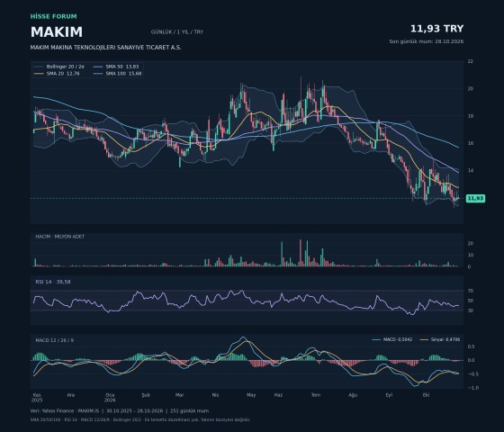Click the 14 price axis label
Viewport: 504px width, 432px height.
point(470,171)
